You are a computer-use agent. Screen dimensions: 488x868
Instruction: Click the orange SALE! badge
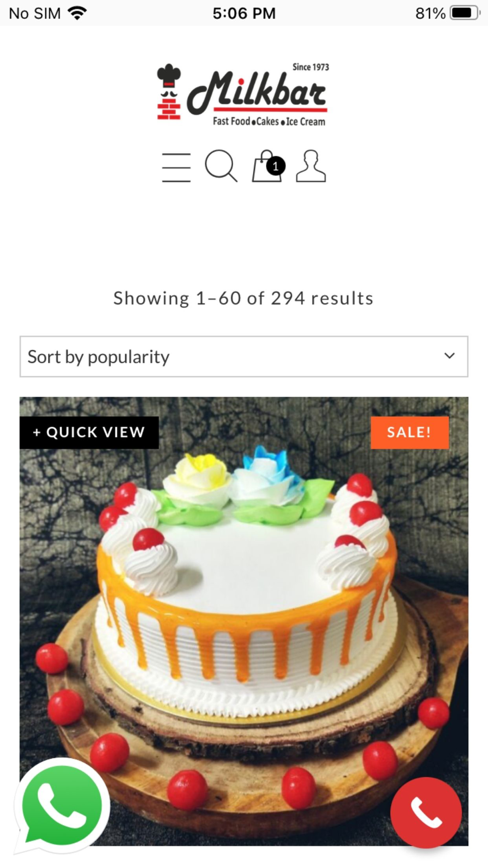(409, 432)
